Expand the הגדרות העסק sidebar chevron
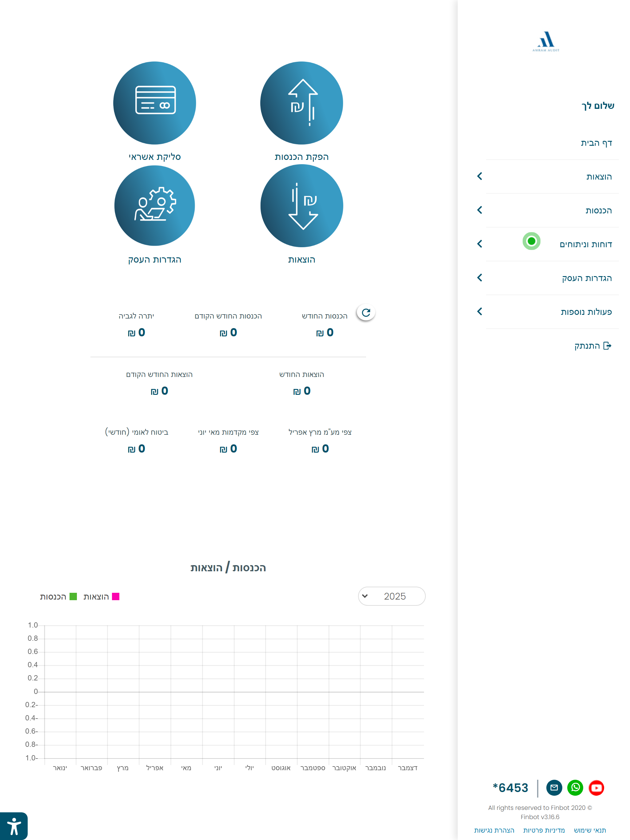 click(480, 278)
